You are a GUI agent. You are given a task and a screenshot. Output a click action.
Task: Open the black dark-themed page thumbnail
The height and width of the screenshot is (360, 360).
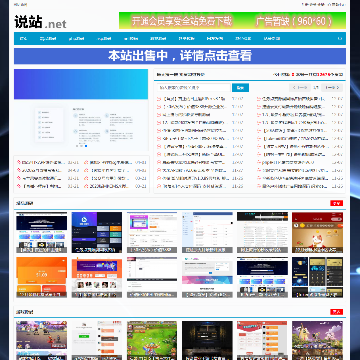(207, 340)
